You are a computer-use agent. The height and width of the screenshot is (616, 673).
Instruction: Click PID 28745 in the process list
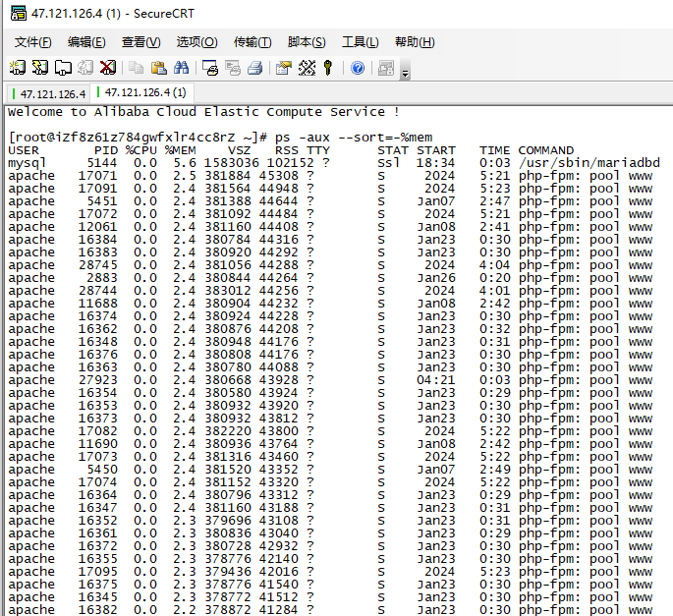[x=98, y=265]
